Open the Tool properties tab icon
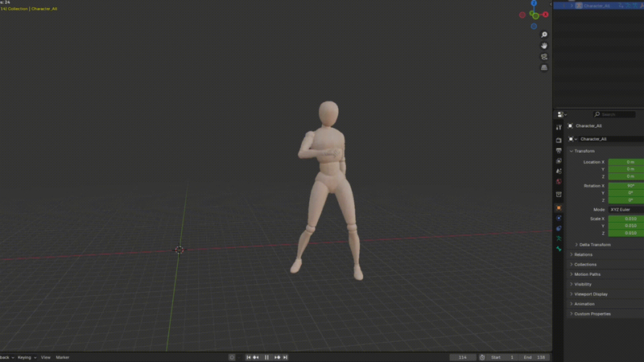This screenshot has height=362, width=644. [559, 127]
